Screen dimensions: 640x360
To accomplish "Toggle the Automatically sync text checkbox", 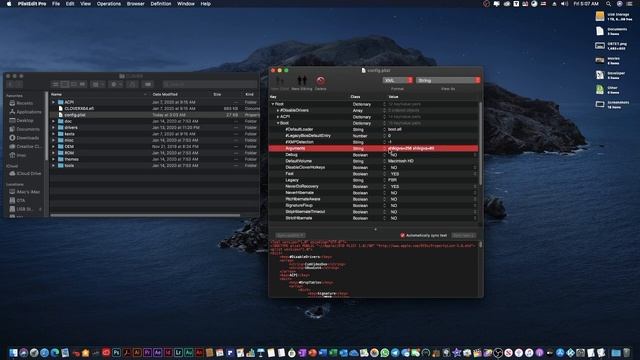I will [402, 236].
